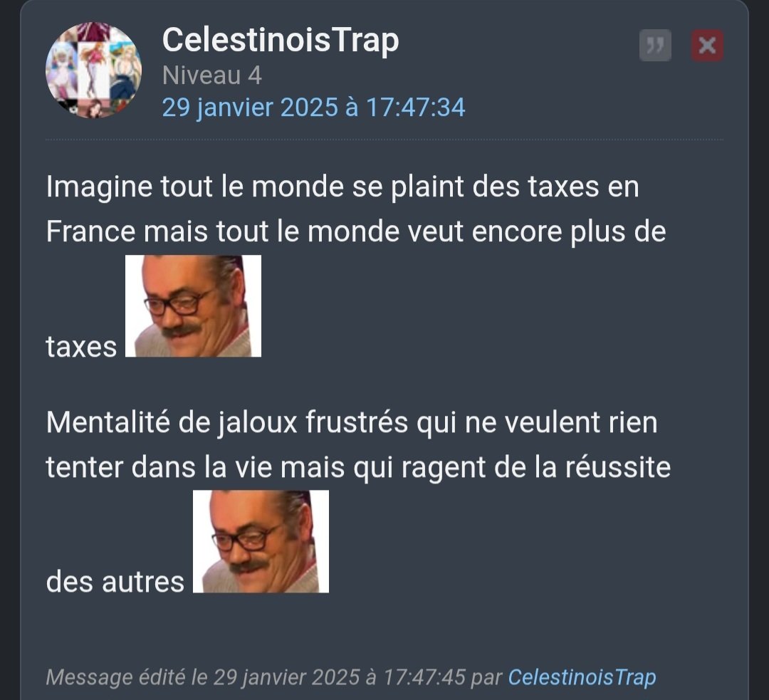Click the word "France" in the first paragraph
The width and height of the screenshot is (769, 700).
pos(90,231)
